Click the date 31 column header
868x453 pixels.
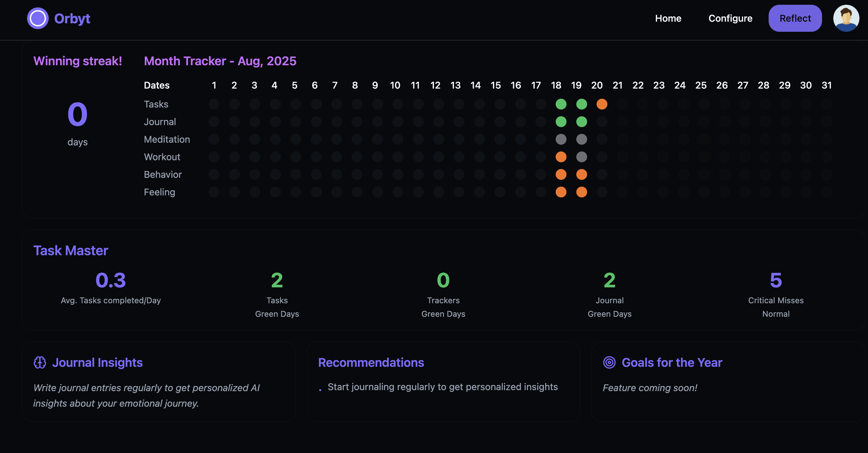click(x=826, y=85)
